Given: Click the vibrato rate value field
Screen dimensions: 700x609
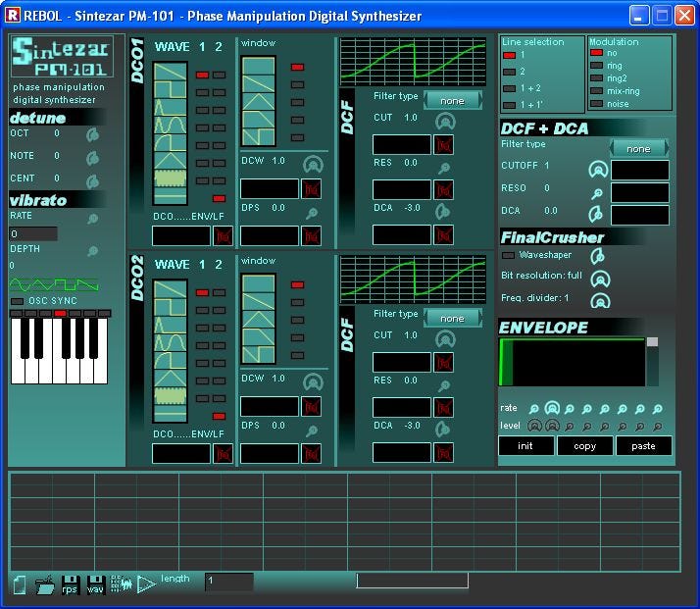Looking at the screenshot, I should (33, 233).
